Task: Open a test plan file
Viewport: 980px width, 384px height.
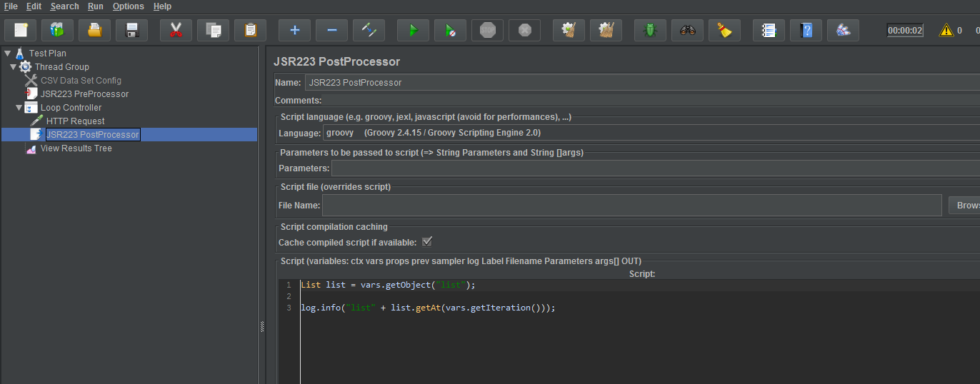Action: point(95,30)
